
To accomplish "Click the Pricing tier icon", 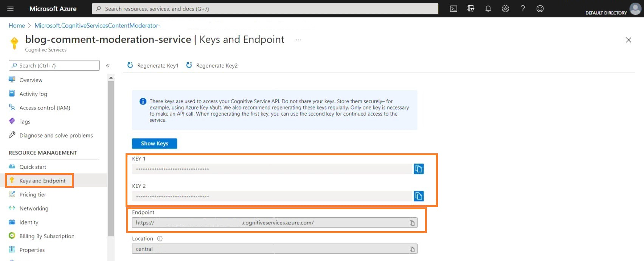I will pos(12,194).
